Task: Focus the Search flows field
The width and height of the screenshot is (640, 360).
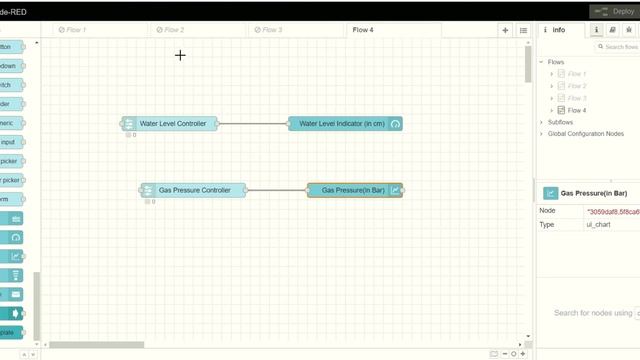Action: click(617, 47)
